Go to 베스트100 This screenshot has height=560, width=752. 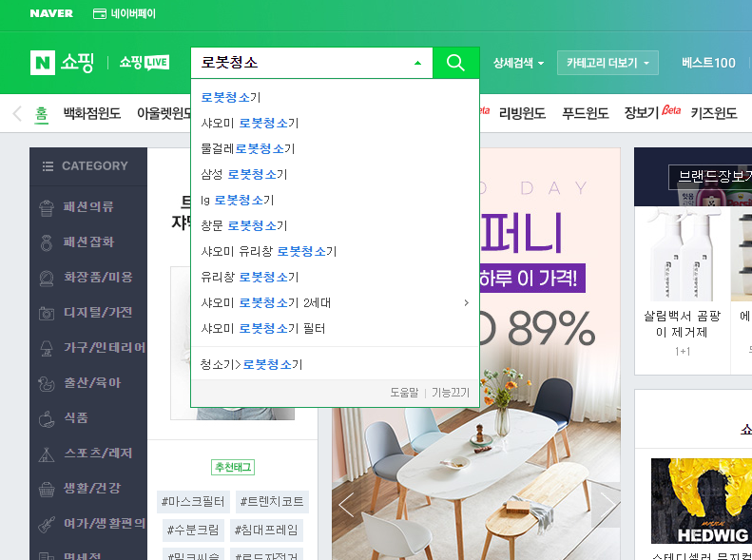pos(708,63)
